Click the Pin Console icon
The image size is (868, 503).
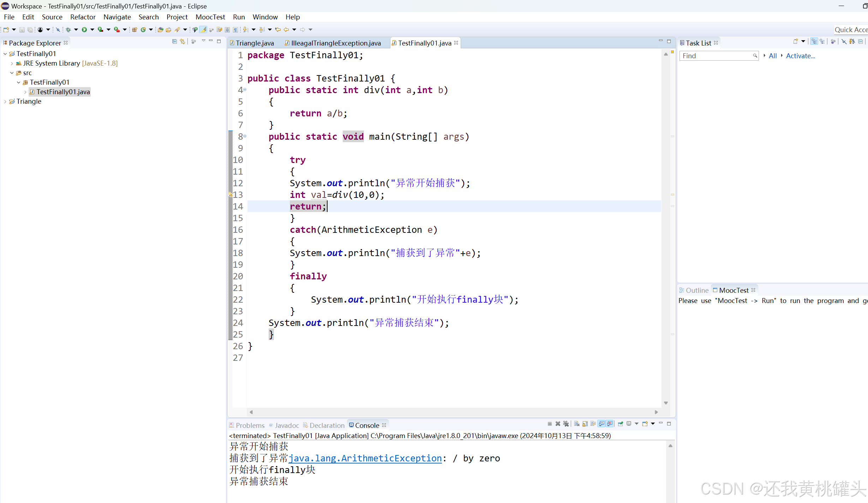[620, 424]
